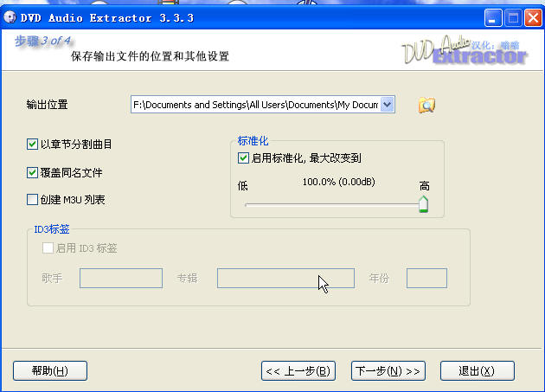Click the output location path field

(256, 105)
